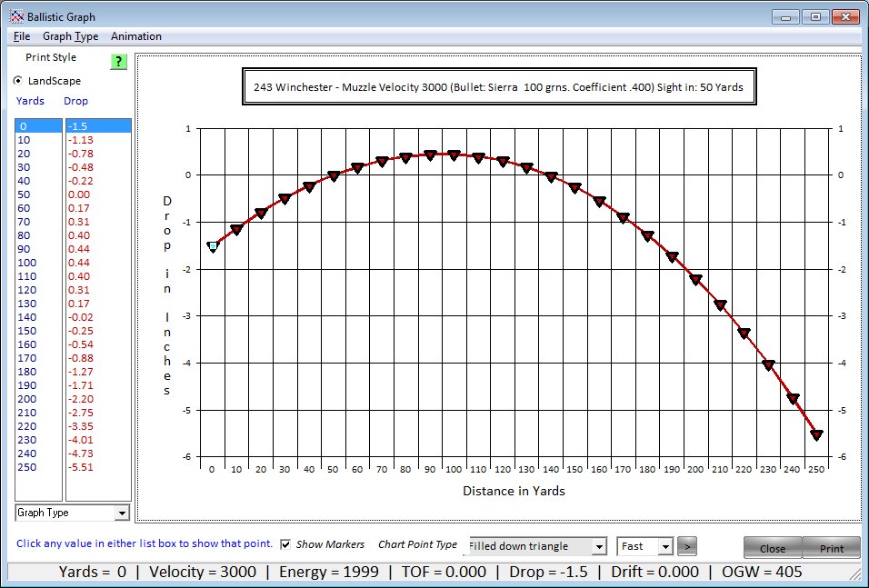Open the Animation menu
The image size is (869, 588).
pos(135,36)
